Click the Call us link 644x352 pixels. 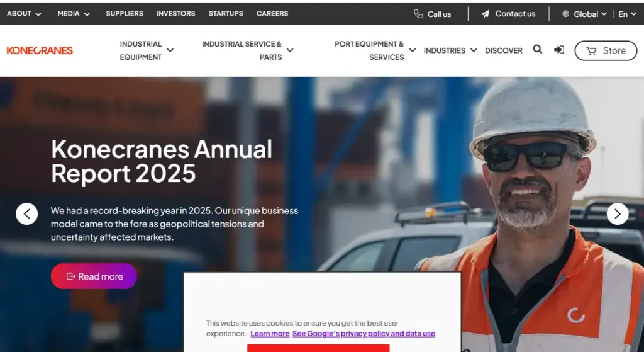click(x=433, y=14)
